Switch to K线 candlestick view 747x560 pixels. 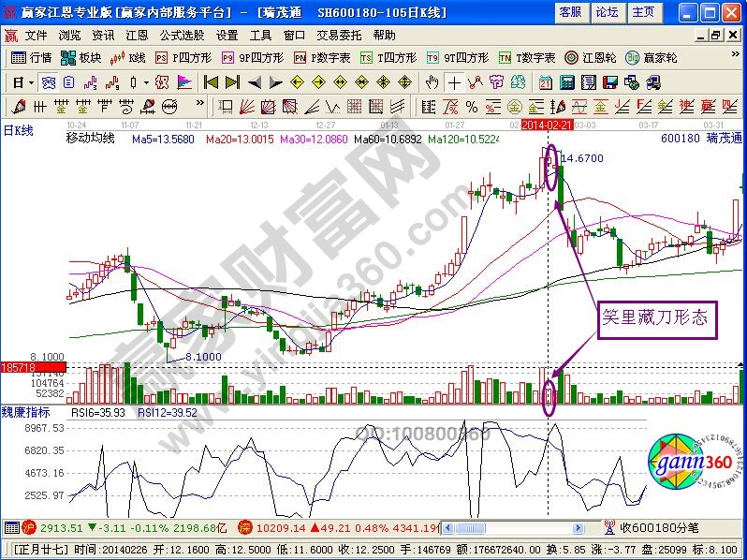(x=130, y=57)
